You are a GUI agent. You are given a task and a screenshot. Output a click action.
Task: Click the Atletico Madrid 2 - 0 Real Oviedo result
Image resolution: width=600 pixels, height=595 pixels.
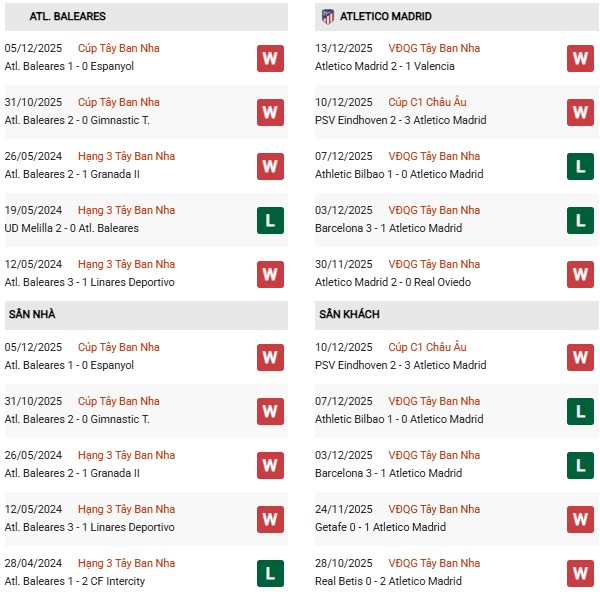(x=394, y=282)
